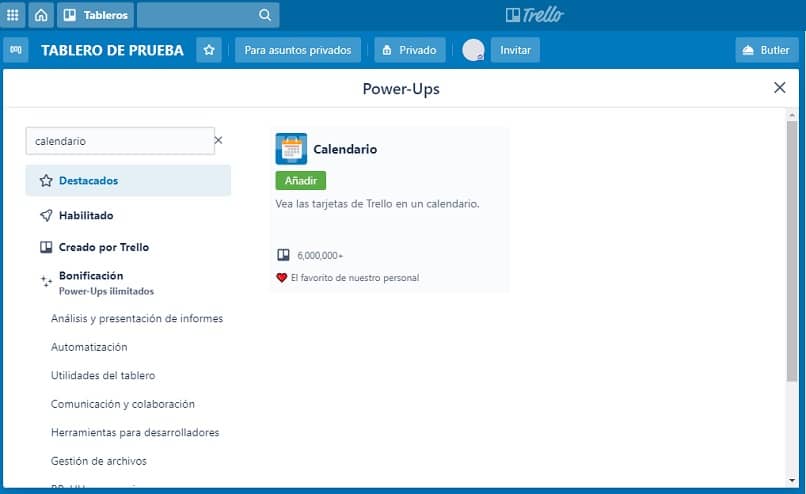Click the scrollbar down arrow
Viewport: 806px width, 494px height.
(792, 480)
